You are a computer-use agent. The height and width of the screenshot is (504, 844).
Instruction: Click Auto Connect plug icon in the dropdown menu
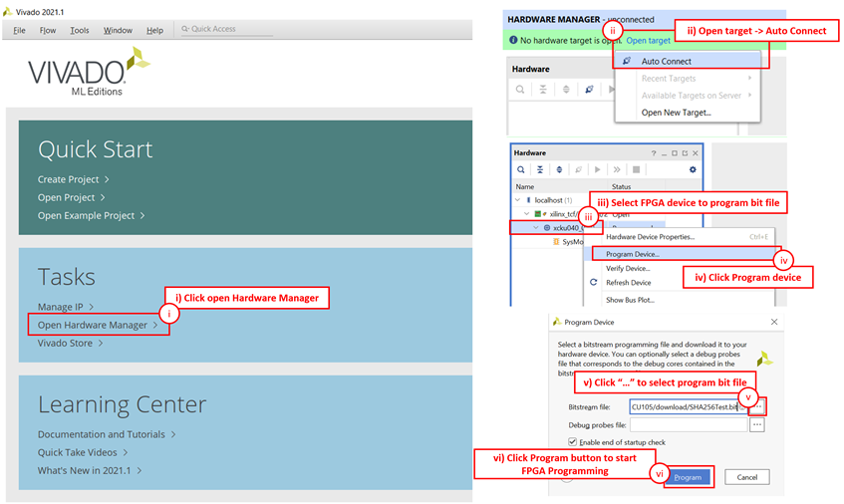coord(627,61)
